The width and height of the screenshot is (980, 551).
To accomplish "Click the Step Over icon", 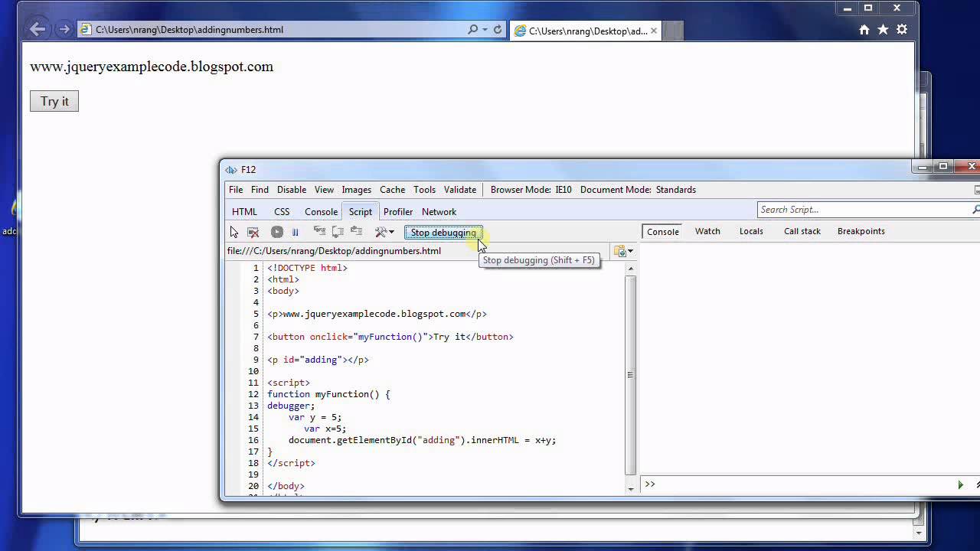I will pyautogui.click(x=338, y=231).
